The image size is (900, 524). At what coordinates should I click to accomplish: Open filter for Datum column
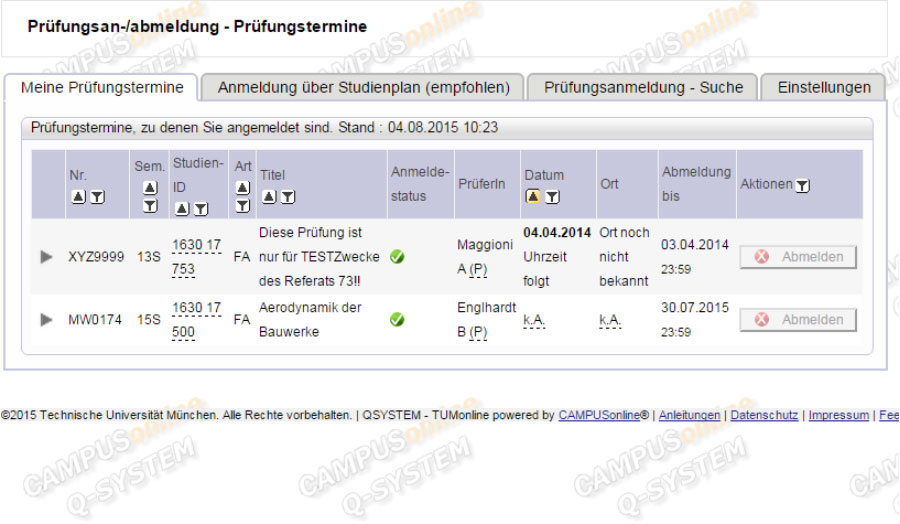pos(552,197)
